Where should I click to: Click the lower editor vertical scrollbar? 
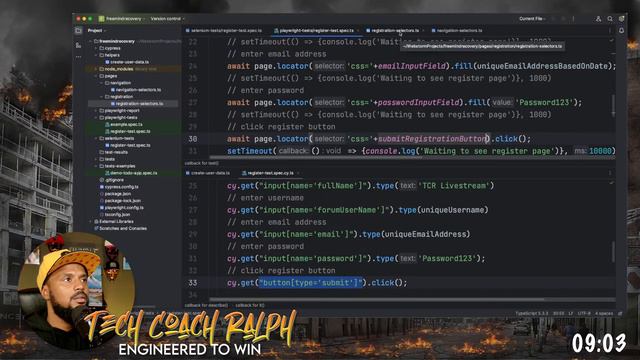click(x=613, y=252)
